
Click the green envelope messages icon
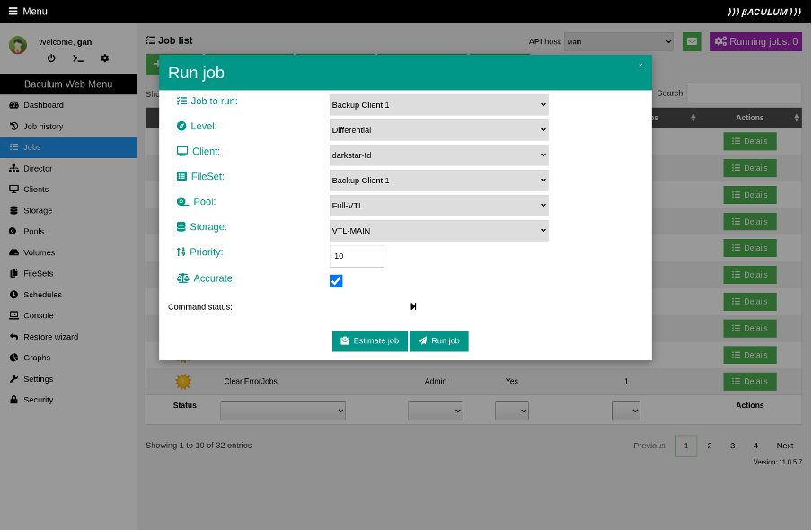692,41
